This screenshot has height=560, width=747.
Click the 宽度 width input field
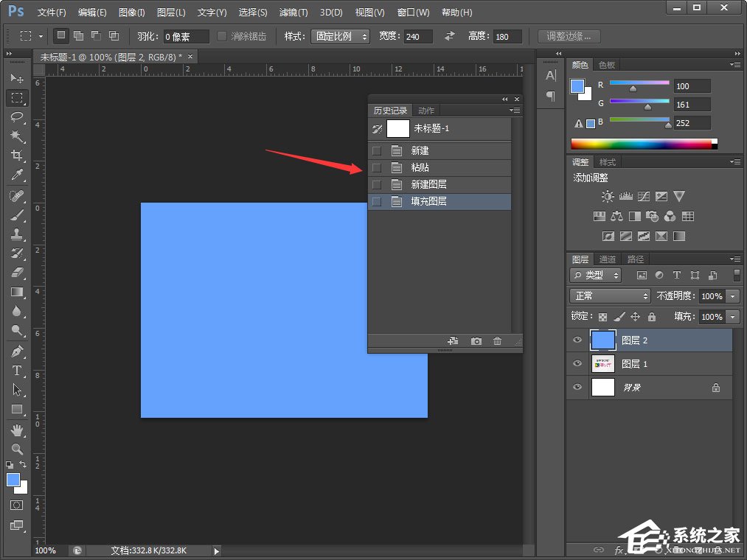(x=417, y=36)
